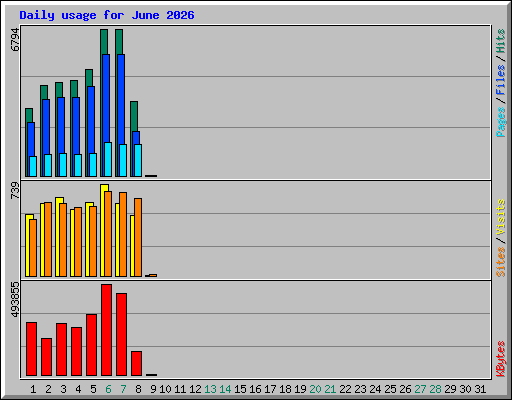The image size is (512, 400).
Task: Click day 3 on the x-axis
Action: [63, 389]
